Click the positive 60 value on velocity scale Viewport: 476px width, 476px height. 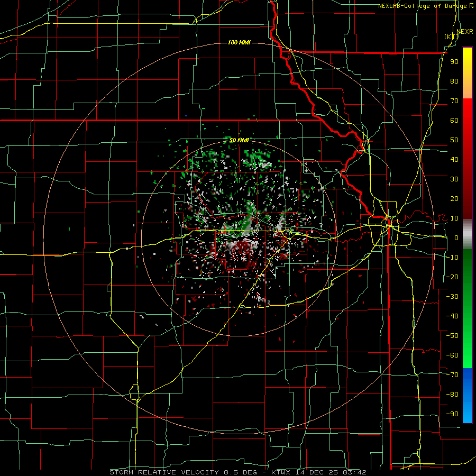click(454, 120)
